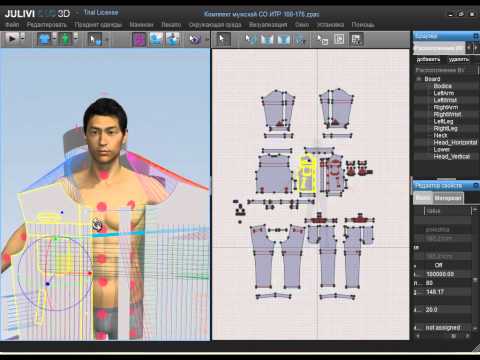This screenshot has height=360, width=480.
Task: Click the добавить button
Action: pos(428,59)
